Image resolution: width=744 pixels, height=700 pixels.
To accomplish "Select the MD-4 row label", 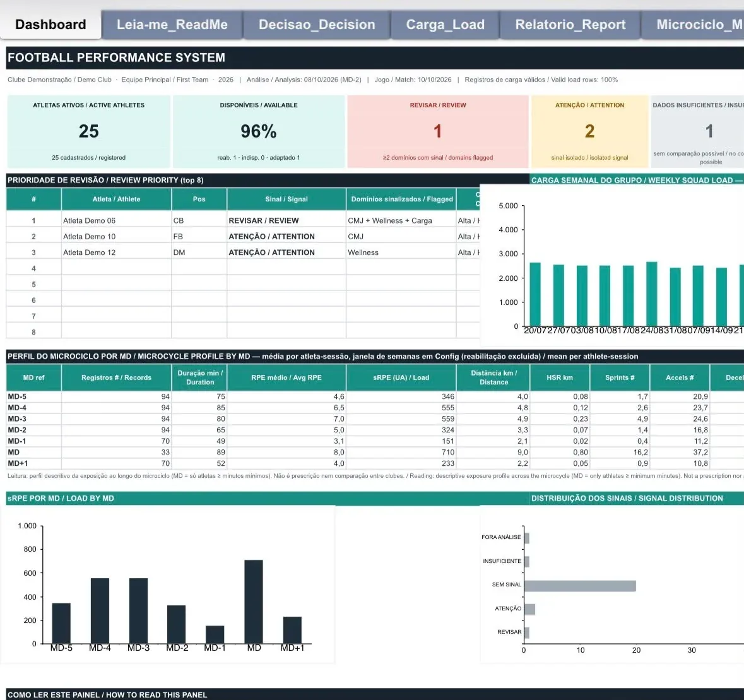I will point(33,408).
